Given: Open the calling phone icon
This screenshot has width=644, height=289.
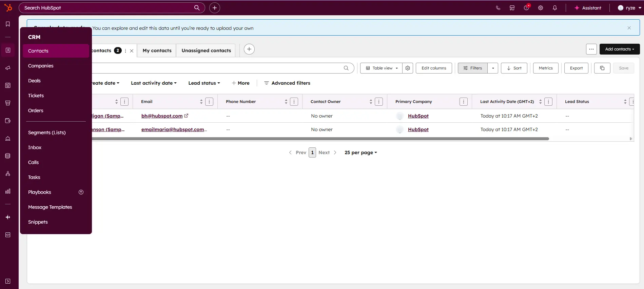Looking at the screenshot, I should click(x=498, y=8).
